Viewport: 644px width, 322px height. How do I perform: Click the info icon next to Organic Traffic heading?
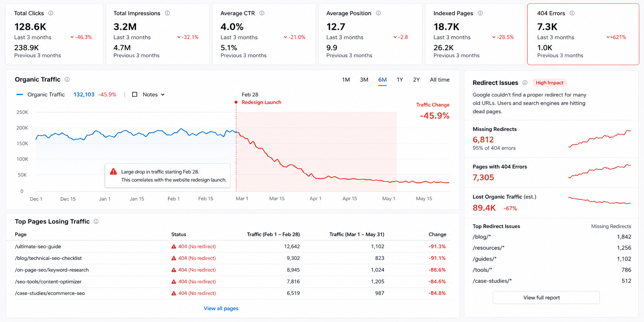click(67, 80)
